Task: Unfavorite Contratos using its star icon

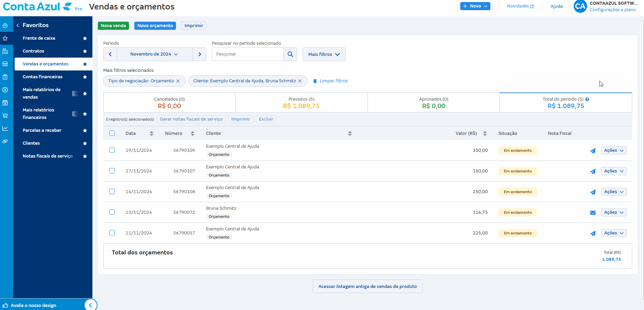Action: click(x=85, y=51)
